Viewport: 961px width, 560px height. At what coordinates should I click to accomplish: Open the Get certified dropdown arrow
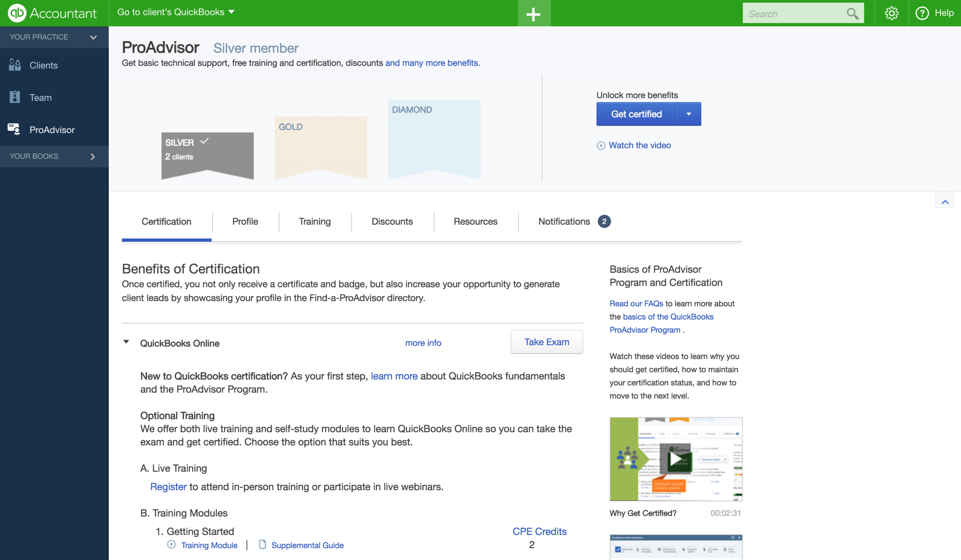688,114
